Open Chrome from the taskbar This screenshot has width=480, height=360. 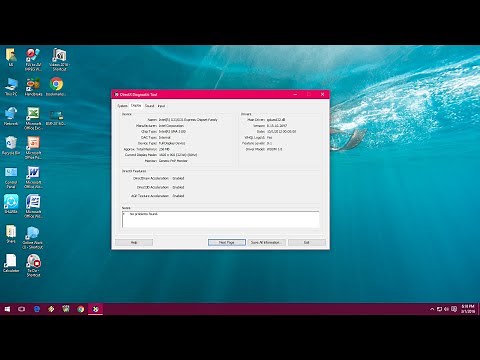81,309
